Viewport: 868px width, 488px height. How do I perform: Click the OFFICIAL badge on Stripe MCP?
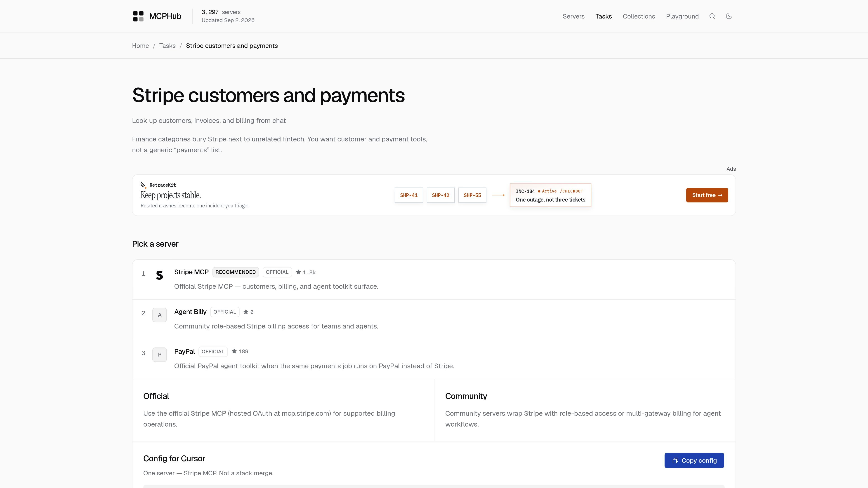(277, 272)
